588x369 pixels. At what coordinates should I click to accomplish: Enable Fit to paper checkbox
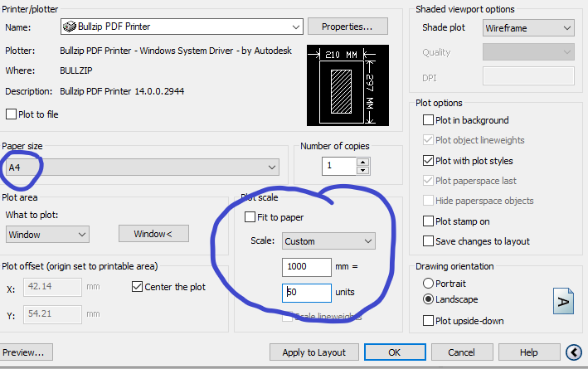coord(250,216)
